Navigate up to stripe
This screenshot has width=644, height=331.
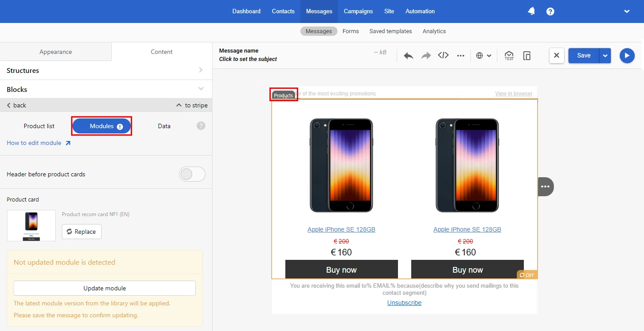[x=192, y=105]
